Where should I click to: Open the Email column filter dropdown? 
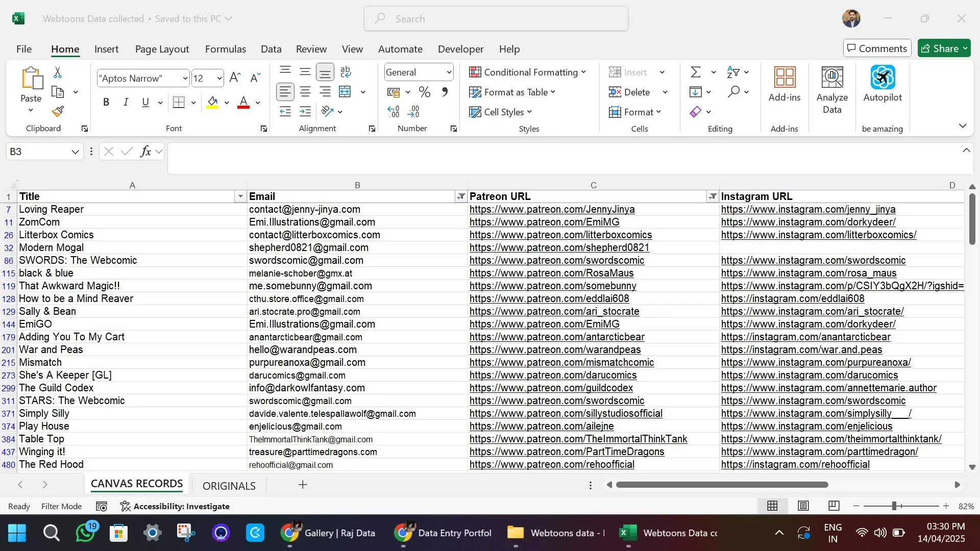coord(461,196)
